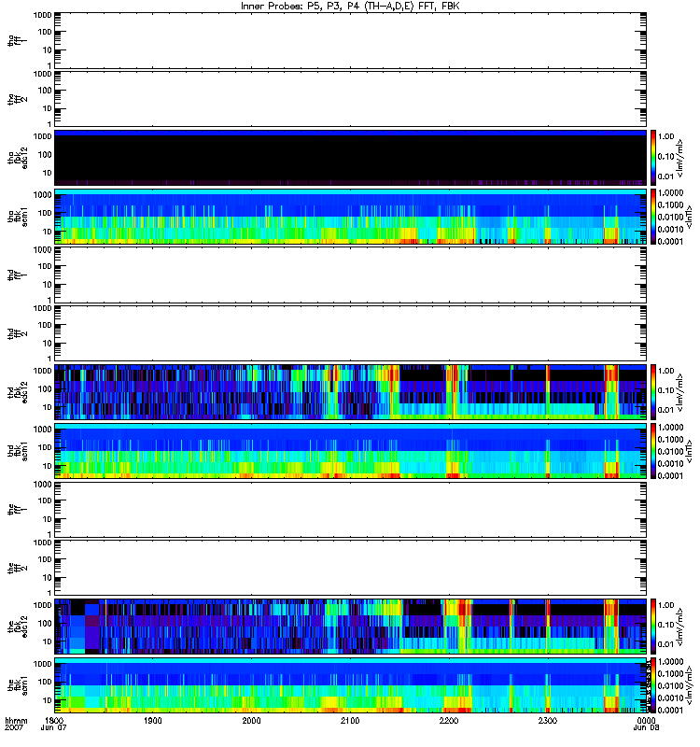700x747 pixels.
Task: Click the 'Jun 08' date label
Action: (646, 727)
